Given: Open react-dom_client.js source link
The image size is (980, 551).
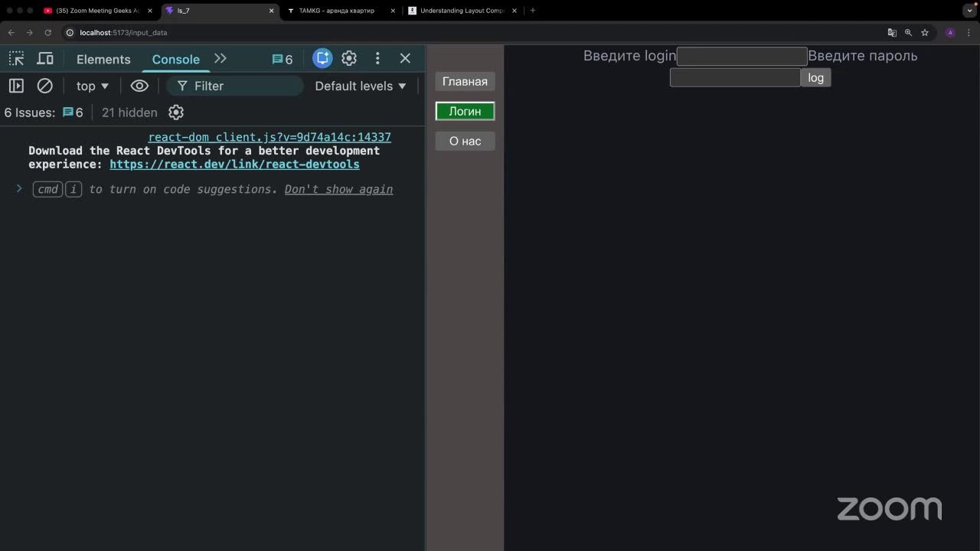Looking at the screenshot, I should pos(269,137).
